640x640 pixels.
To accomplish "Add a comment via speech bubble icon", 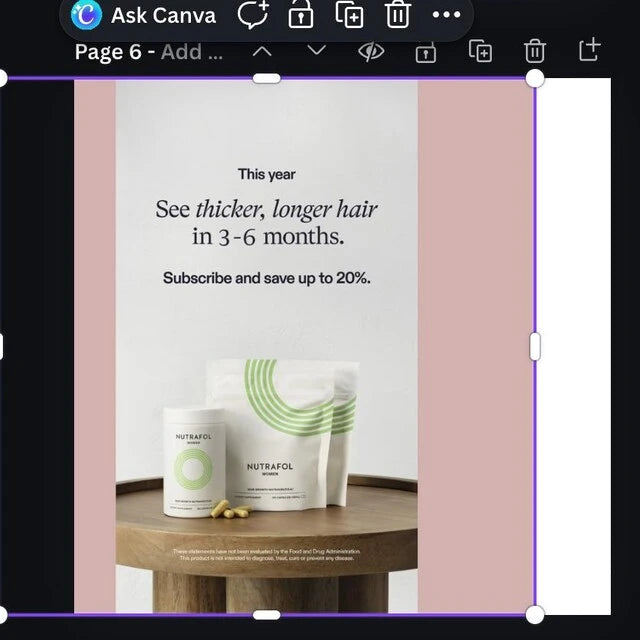I will (253, 15).
